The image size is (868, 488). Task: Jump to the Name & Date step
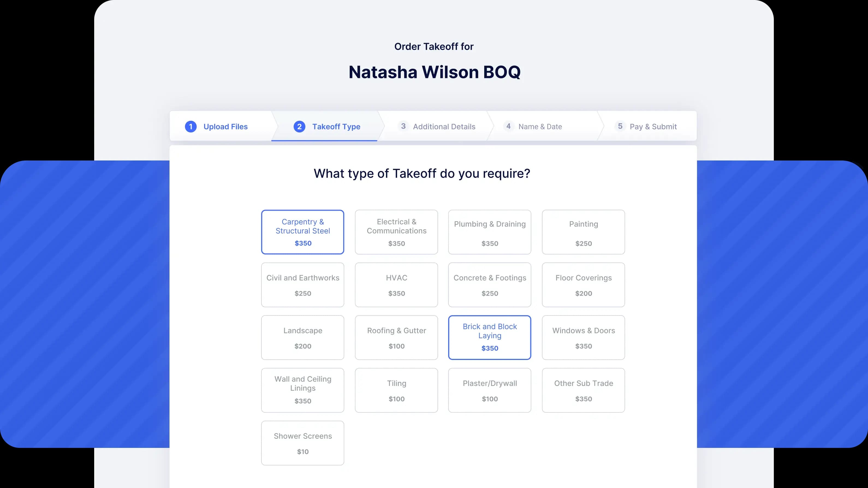click(540, 126)
